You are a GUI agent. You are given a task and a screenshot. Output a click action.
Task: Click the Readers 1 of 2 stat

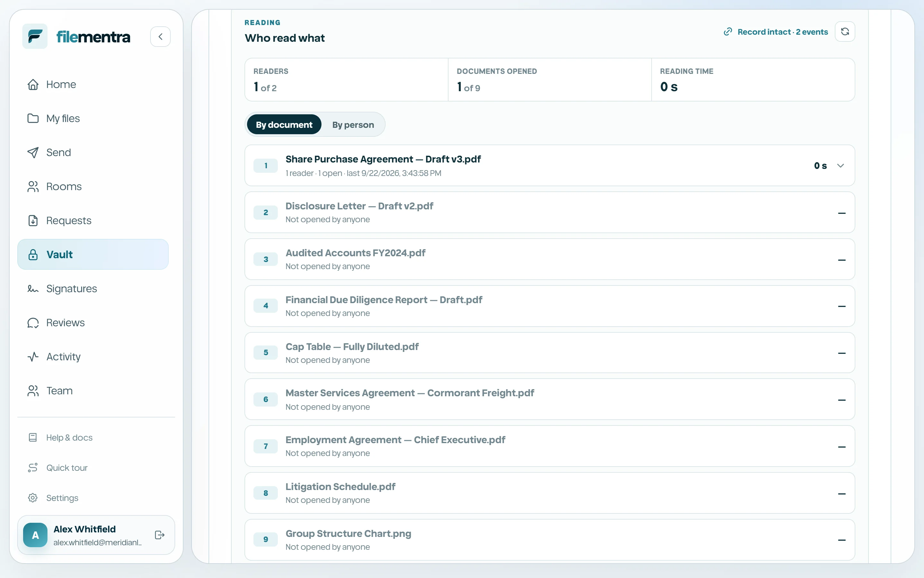(x=346, y=80)
